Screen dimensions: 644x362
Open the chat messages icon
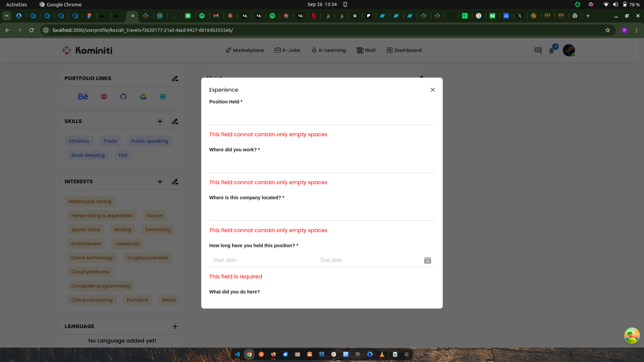(x=538, y=50)
